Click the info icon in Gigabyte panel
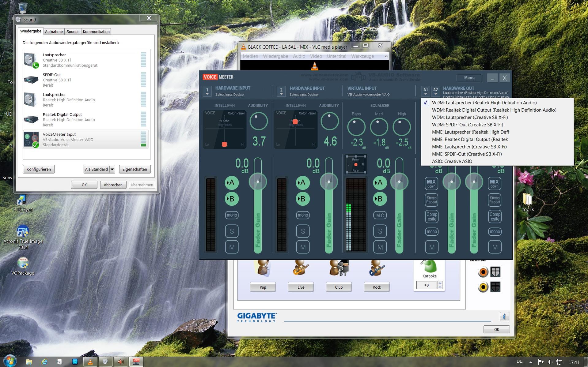This screenshot has height=367, width=588. 504,316
